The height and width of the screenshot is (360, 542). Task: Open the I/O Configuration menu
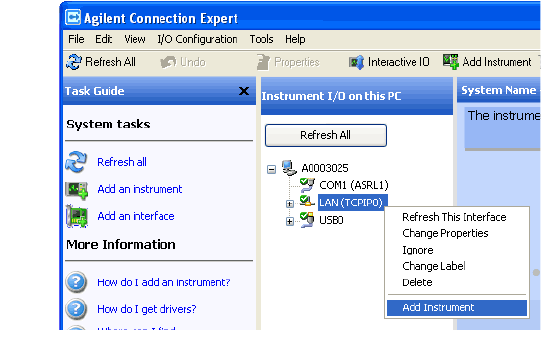pyautogui.click(x=197, y=39)
